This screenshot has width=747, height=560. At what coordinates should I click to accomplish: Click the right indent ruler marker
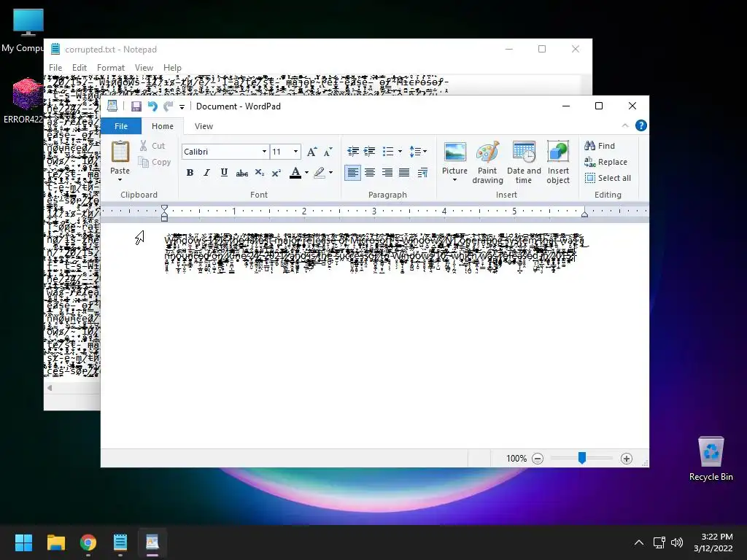pyautogui.click(x=584, y=214)
